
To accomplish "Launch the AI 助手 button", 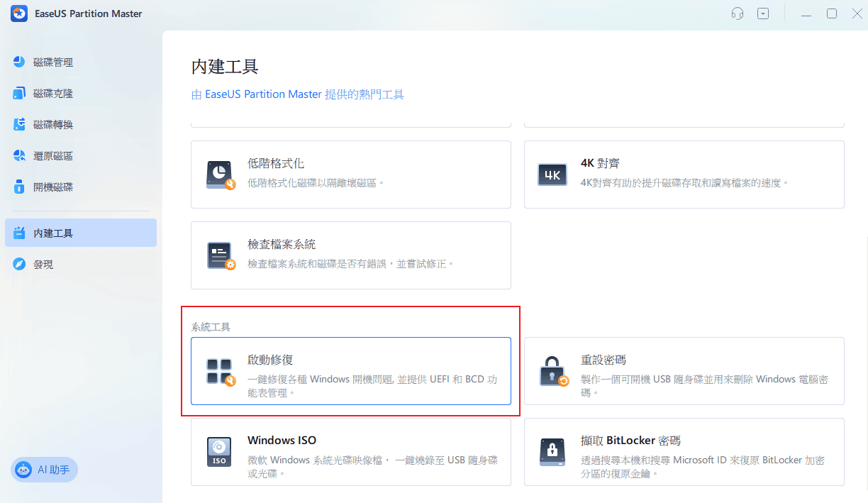I will coord(45,470).
